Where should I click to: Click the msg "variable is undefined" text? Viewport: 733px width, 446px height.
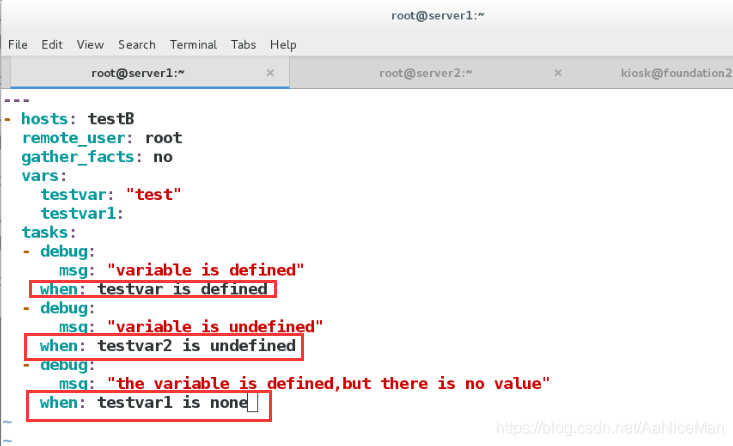pos(215,326)
